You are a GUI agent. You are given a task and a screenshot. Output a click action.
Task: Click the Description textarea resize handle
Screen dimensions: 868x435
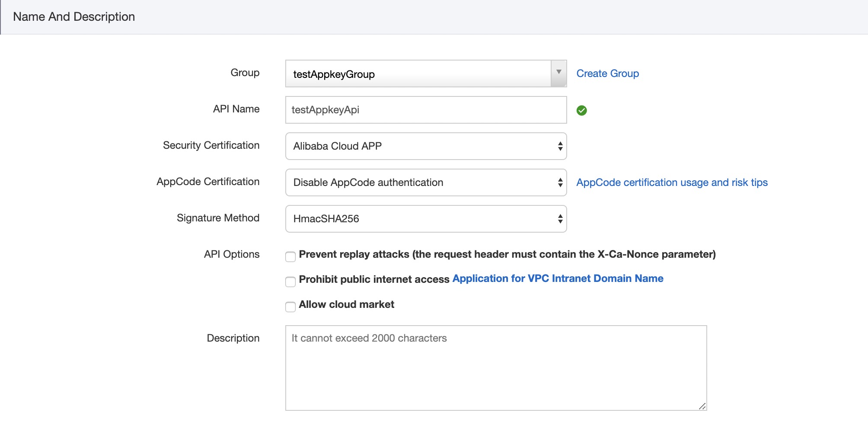click(702, 406)
